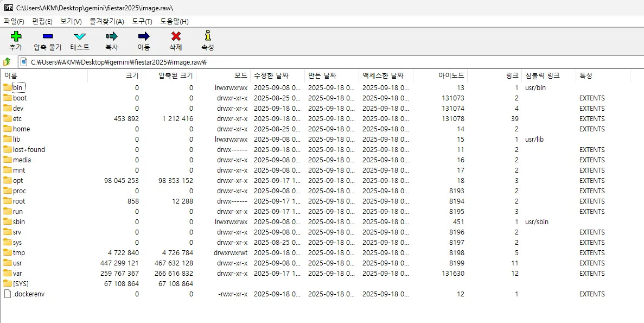This screenshot has height=323, width=644.
Task: Open the Help (도움말) menu
Action: (174, 21)
